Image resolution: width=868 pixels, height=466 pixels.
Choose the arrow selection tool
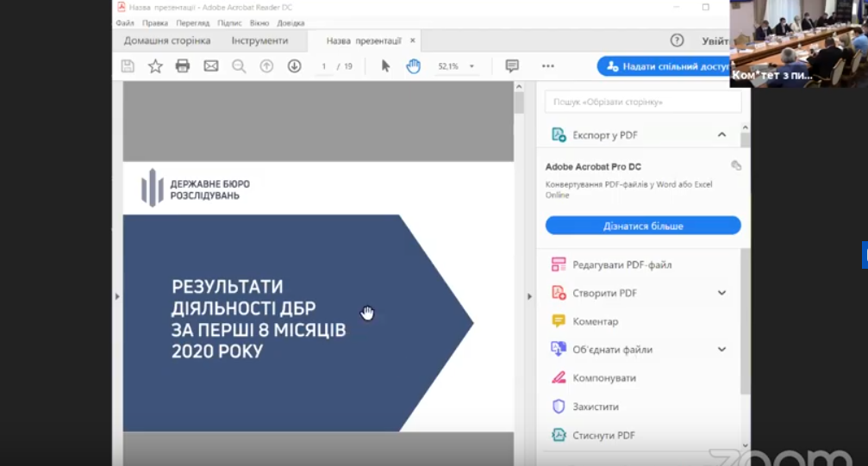(x=385, y=66)
